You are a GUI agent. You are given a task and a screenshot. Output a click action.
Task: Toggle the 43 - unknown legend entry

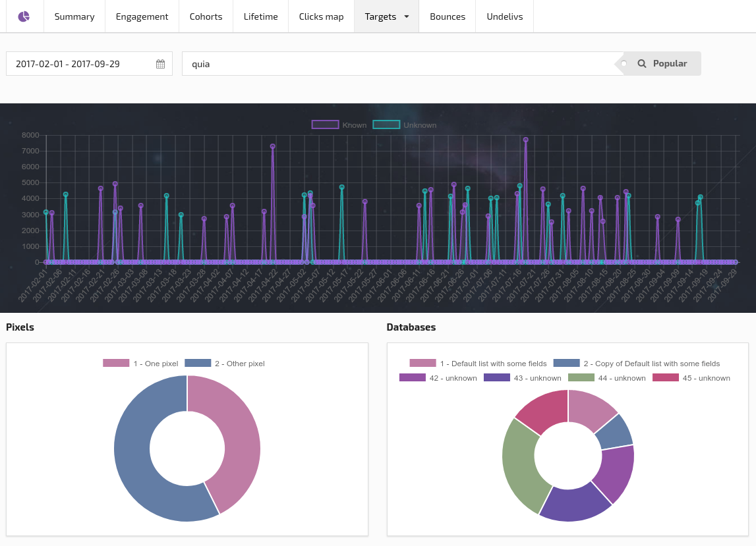[523, 378]
